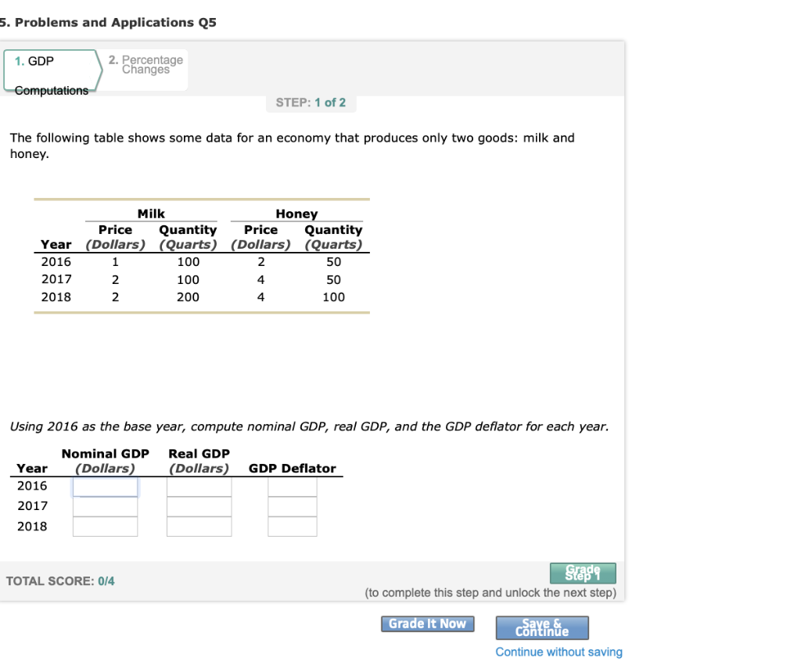Select the 1. GDP Computations step tab
Viewport: 801px width, 672px height.
point(47,70)
